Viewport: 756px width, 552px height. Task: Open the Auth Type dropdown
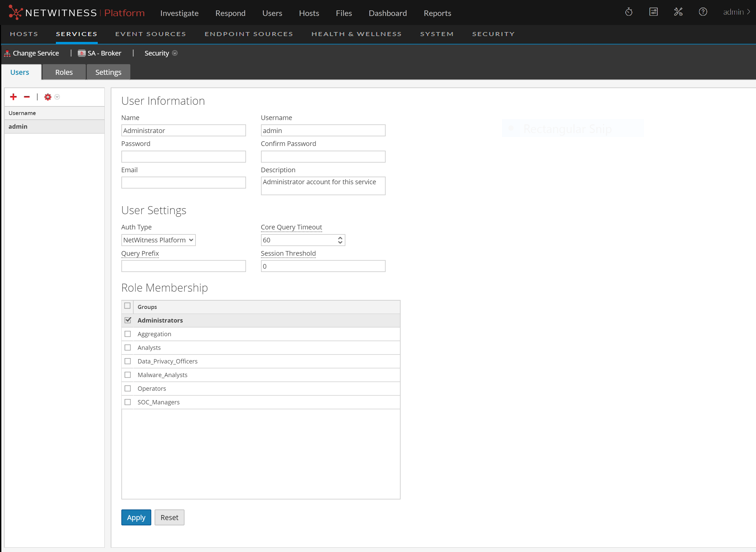158,240
